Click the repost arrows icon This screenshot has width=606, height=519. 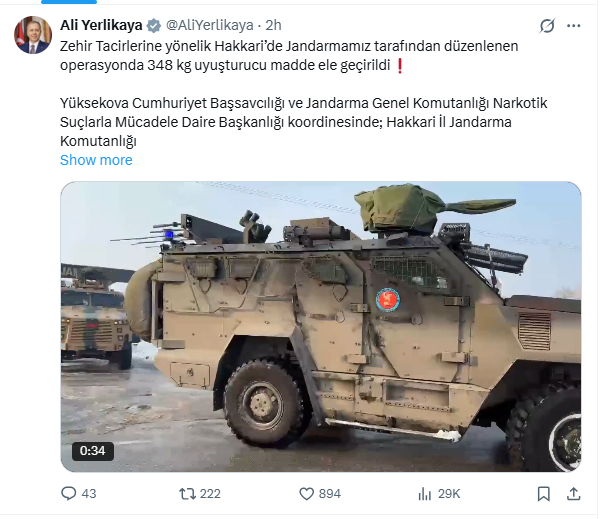click(x=187, y=493)
